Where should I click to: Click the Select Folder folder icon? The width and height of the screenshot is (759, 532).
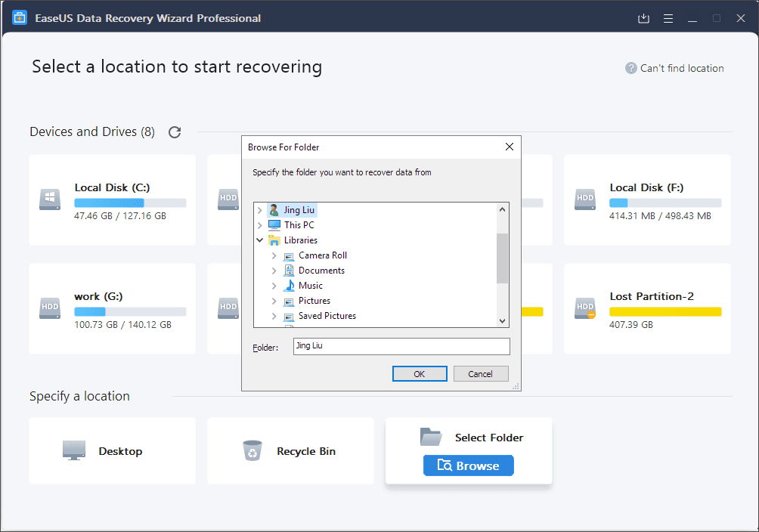(431, 437)
